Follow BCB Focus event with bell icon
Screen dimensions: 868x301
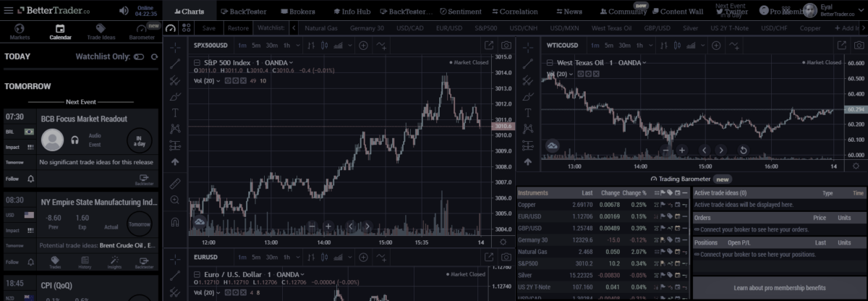point(30,179)
